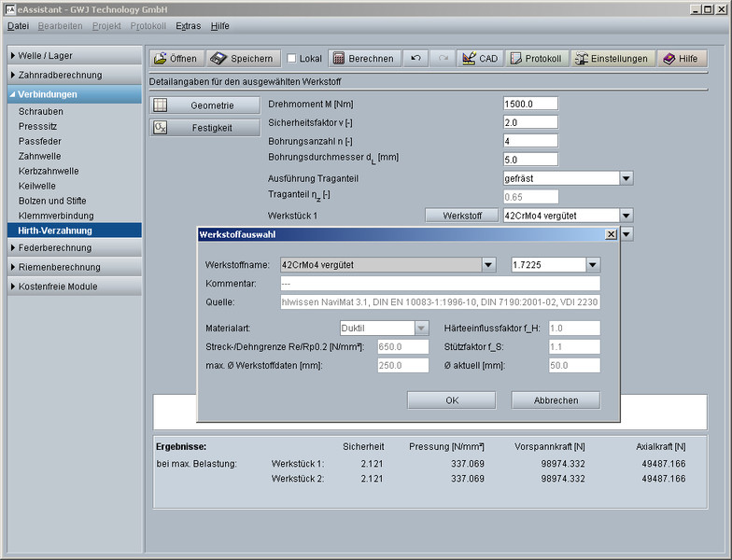Open the material number 1.7225 dropdown
Screen dimensions: 732x560
[592, 265]
